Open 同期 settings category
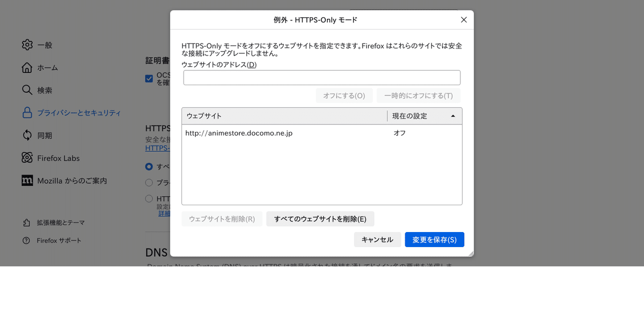The image size is (644, 336). pos(45,136)
